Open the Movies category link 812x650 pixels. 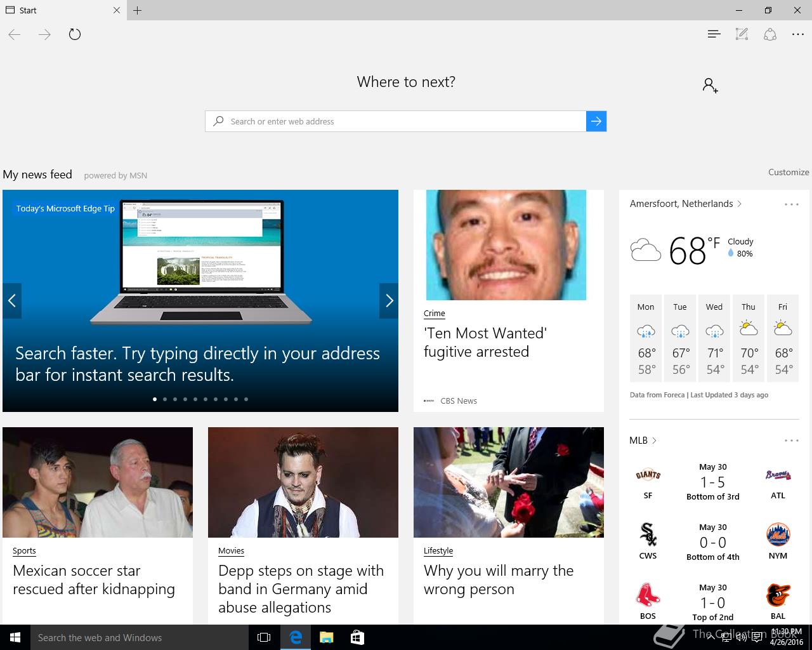point(231,551)
